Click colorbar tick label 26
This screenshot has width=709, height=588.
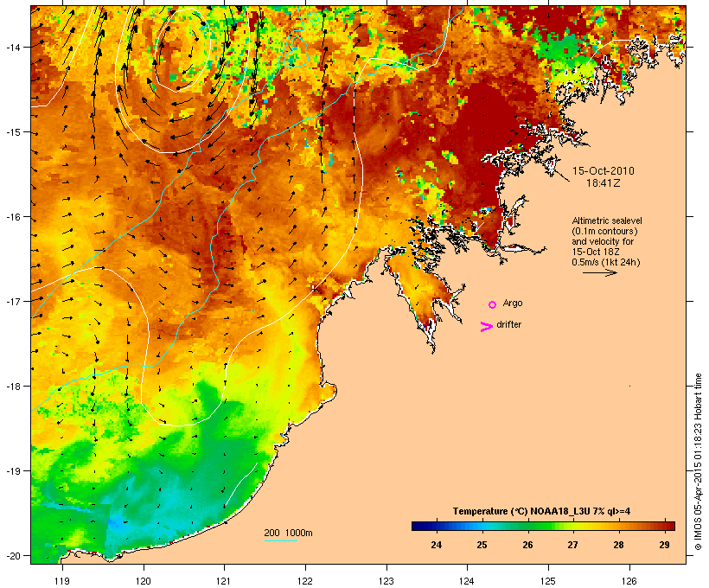click(527, 545)
